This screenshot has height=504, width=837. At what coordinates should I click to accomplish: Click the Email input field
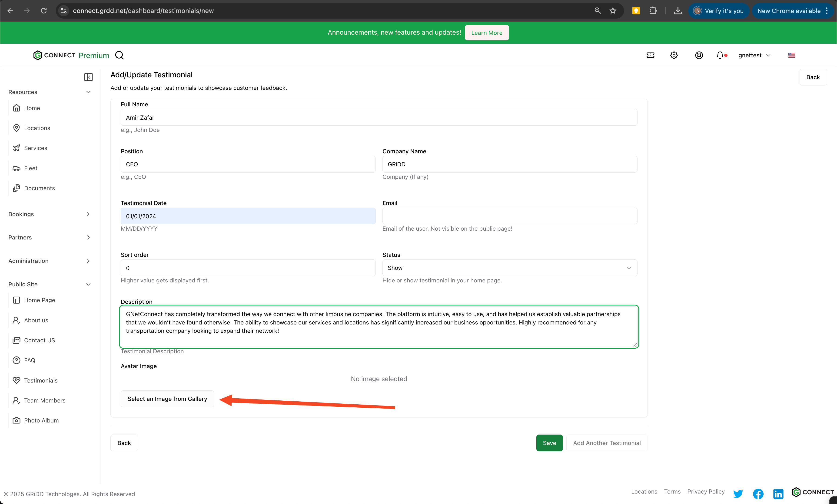(510, 216)
